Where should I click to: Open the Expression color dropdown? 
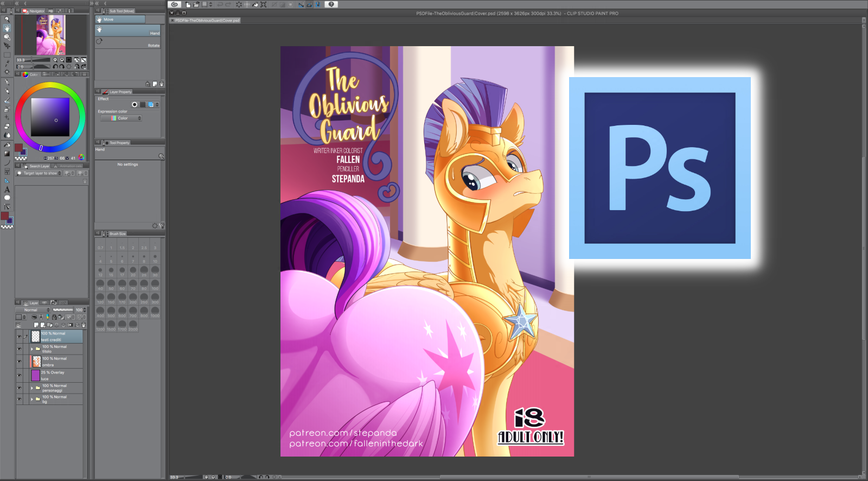(x=122, y=118)
